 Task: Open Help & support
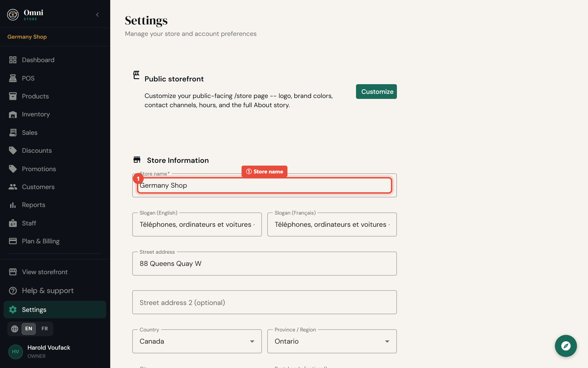pos(55,290)
